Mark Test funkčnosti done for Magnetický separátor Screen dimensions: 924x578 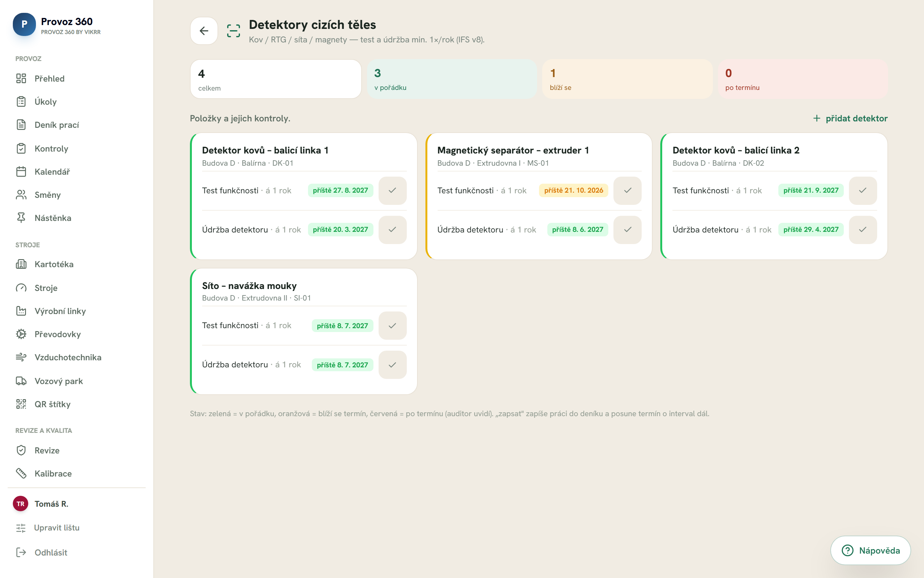click(627, 190)
